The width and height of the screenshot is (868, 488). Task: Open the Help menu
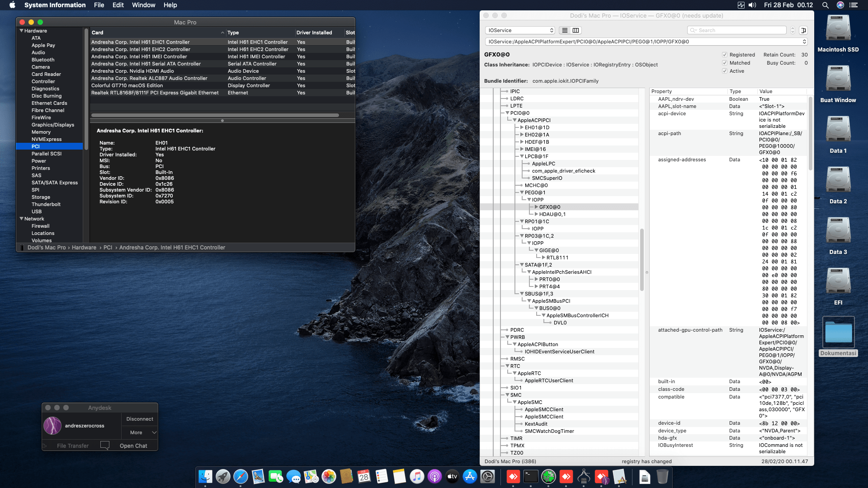pos(170,5)
